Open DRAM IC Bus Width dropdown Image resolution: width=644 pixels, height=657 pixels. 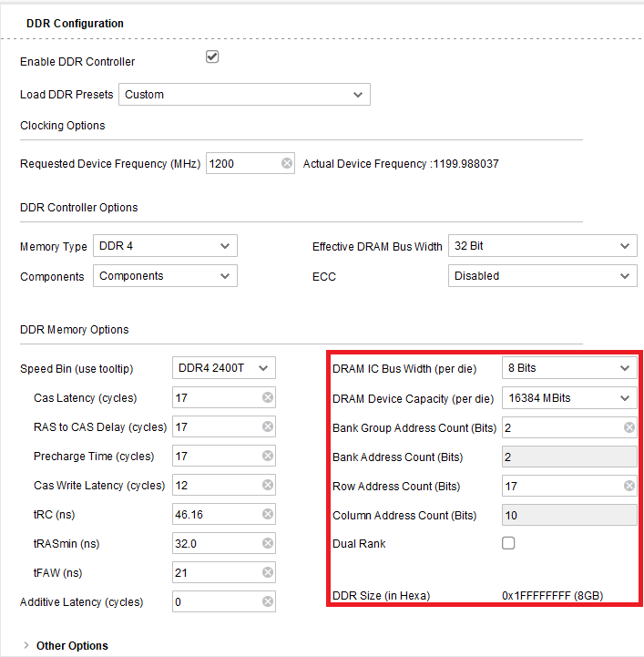pyautogui.click(x=569, y=368)
